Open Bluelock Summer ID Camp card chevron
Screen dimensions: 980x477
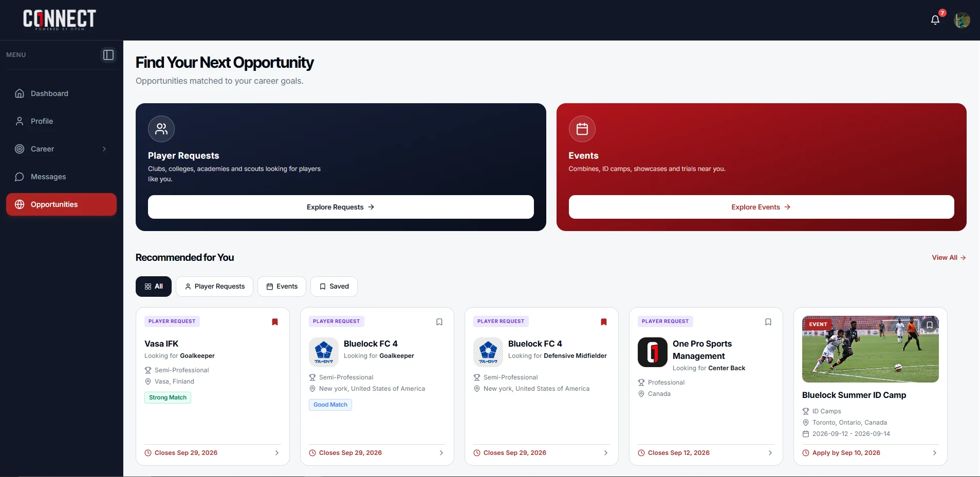pyautogui.click(x=935, y=453)
